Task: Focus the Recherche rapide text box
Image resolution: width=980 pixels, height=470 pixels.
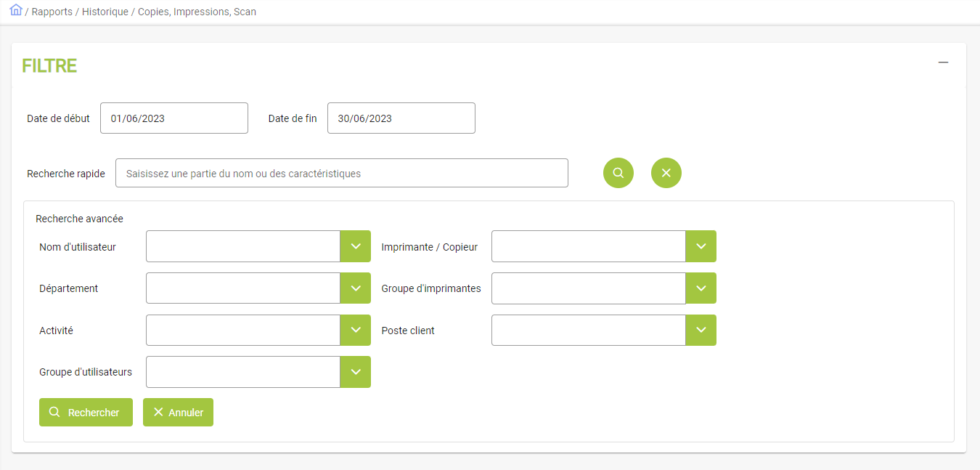Action: pos(342,174)
